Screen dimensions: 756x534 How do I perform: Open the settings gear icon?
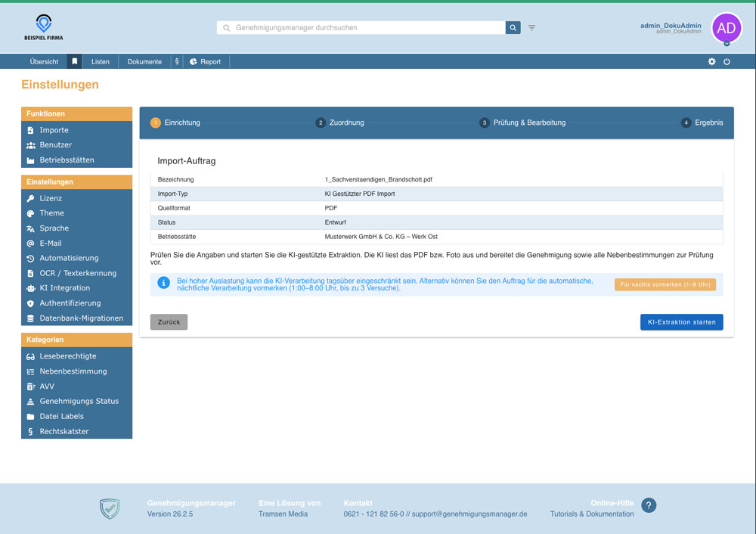(711, 61)
